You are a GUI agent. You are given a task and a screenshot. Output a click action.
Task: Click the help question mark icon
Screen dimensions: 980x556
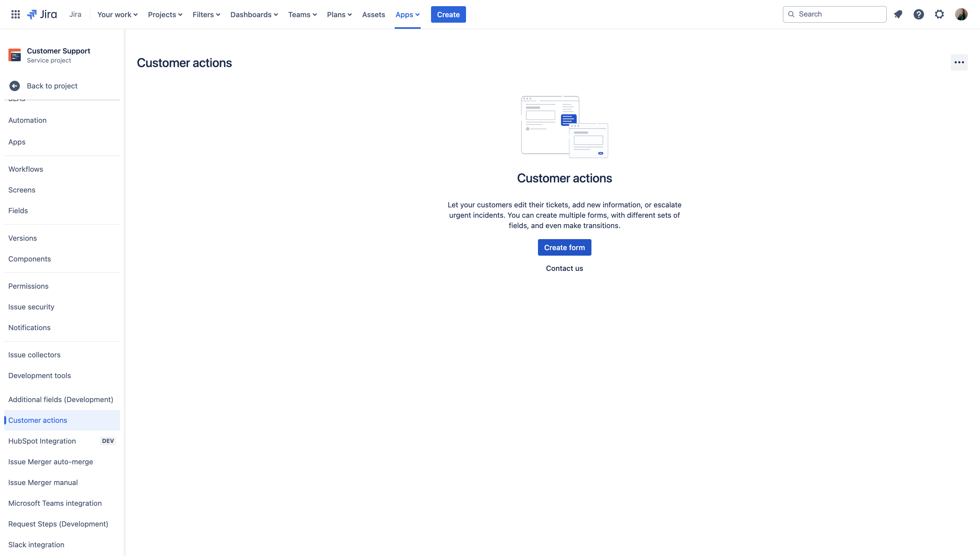click(919, 14)
